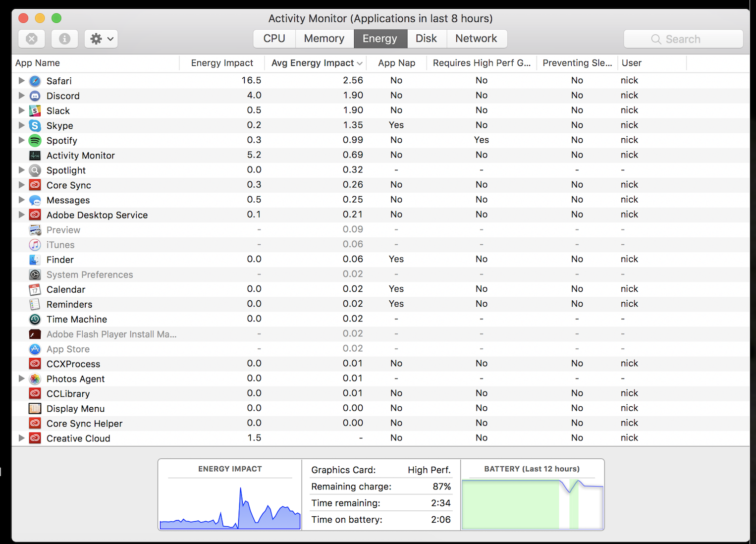
Task: Expand the Safari process disclosure triangle
Action: coord(21,80)
